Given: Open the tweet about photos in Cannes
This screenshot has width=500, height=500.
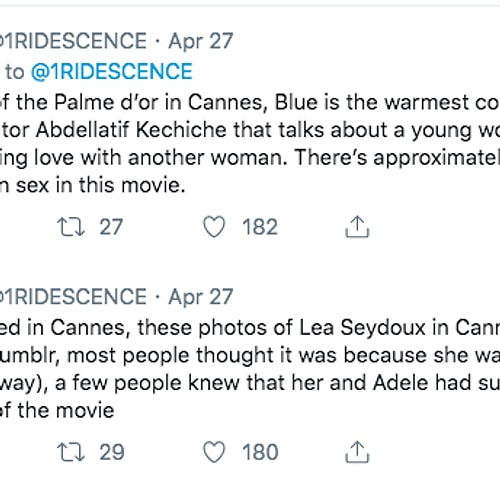Looking at the screenshot, I should (x=250, y=369).
